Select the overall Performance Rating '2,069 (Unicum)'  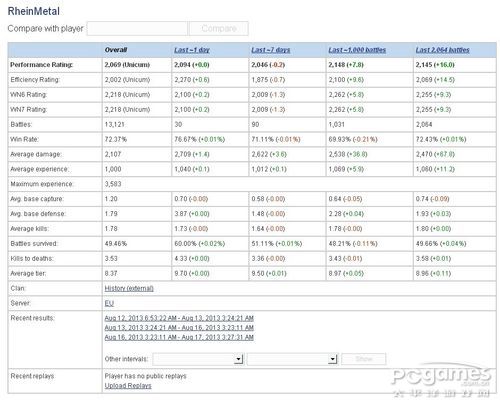tap(127, 65)
